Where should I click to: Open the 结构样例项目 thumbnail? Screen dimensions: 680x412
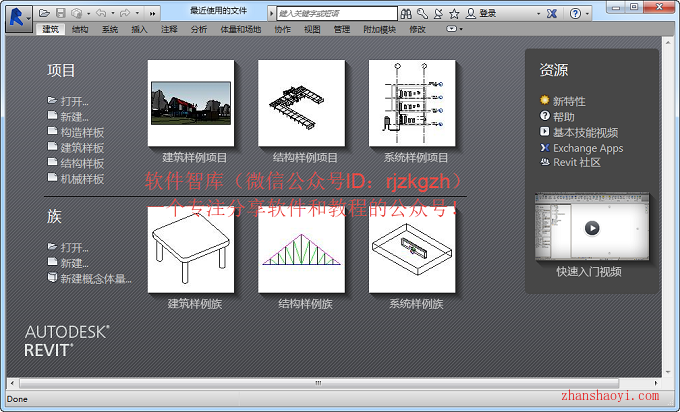click(301, 103)
